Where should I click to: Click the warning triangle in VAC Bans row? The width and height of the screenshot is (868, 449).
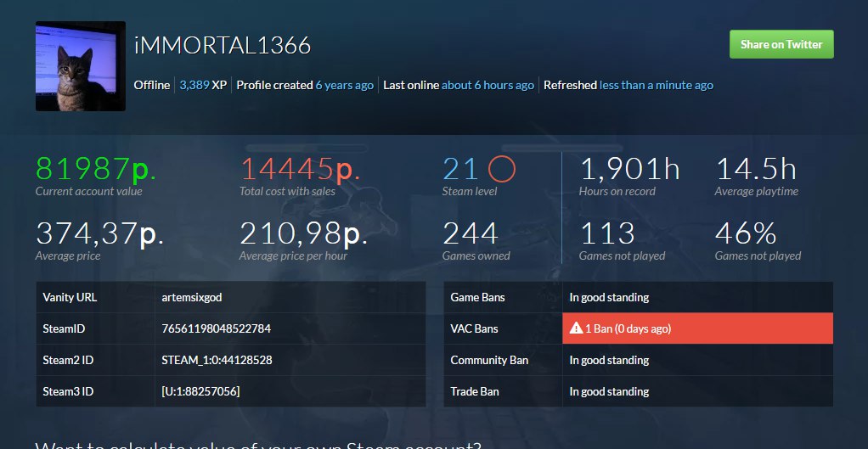click(576, 329)
